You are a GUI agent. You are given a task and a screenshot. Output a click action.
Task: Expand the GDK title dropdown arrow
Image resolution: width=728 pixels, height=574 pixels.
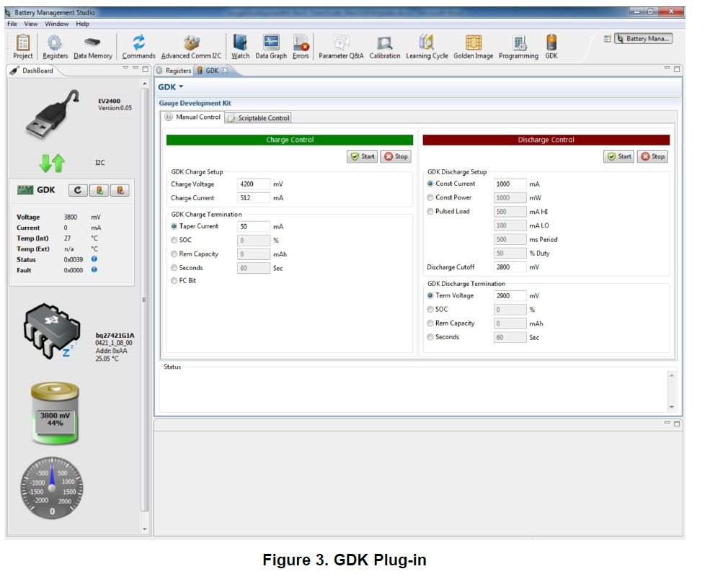click(181, 86)
